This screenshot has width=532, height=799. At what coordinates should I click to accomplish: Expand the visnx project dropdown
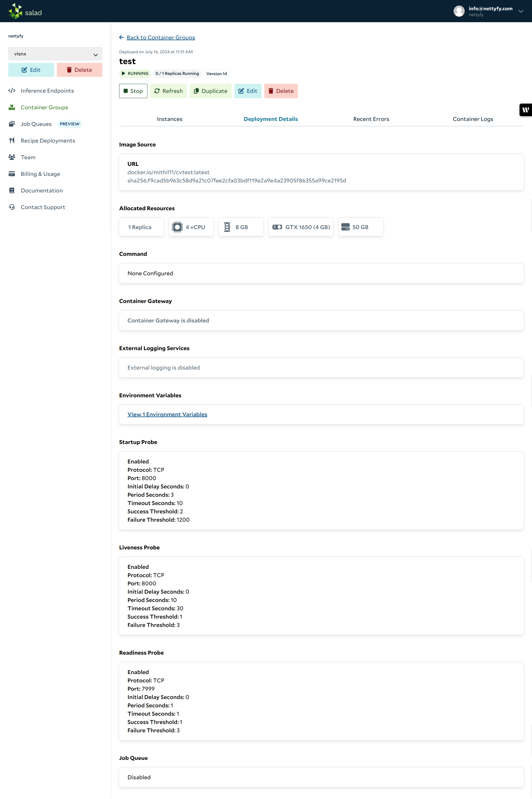[x=55, y=54]
